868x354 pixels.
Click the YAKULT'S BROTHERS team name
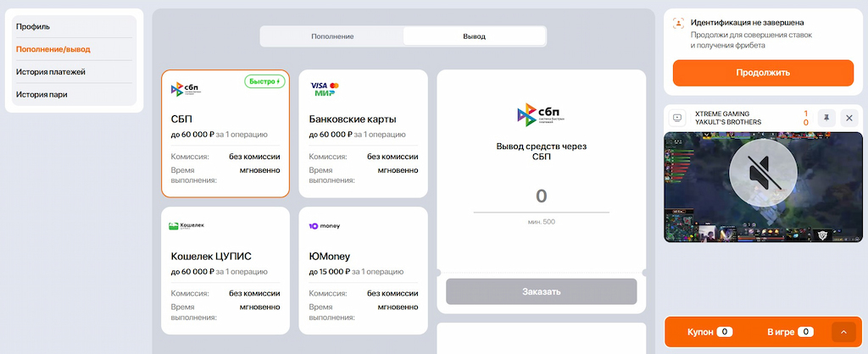coord(728,122)
